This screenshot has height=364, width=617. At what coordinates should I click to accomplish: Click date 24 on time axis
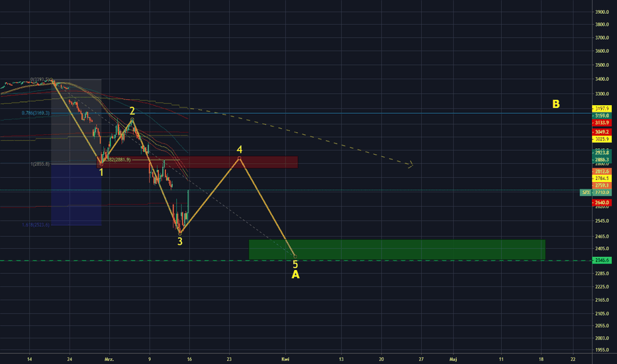70,359
